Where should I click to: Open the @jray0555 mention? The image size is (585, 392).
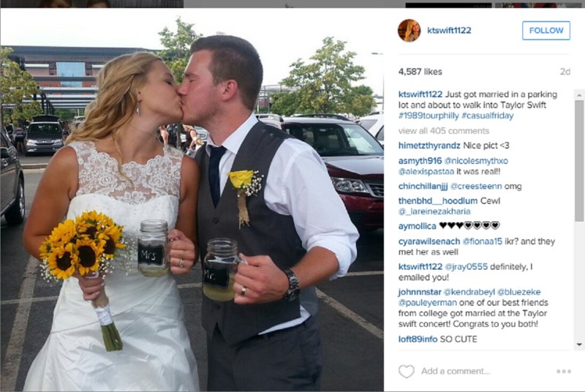tap(467, 267)
